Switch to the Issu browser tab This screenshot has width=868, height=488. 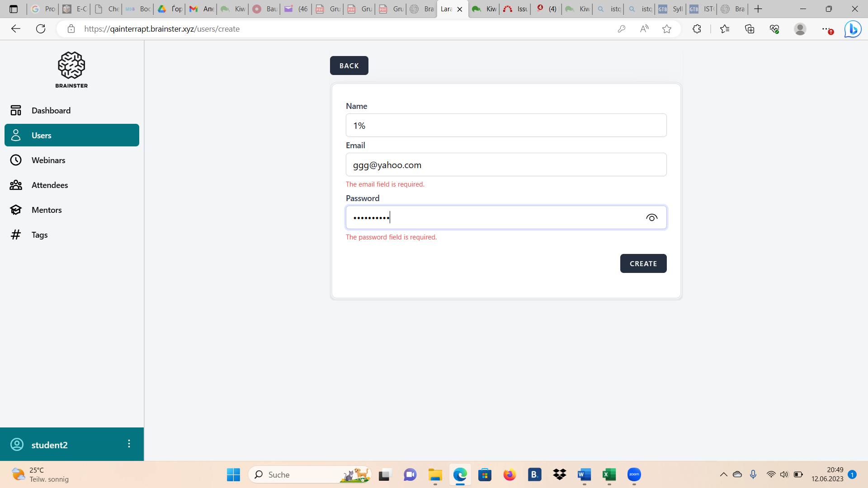(x=515, y=9)
